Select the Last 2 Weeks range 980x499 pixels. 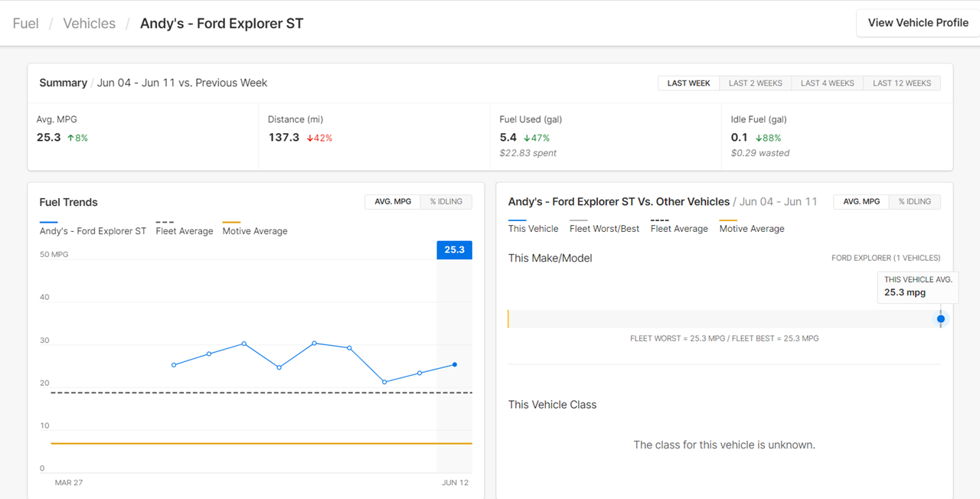tap(755, 83)
